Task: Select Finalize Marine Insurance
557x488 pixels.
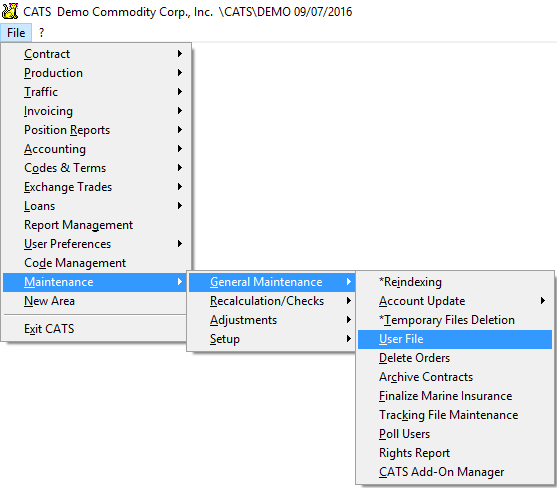Action: 455,396
